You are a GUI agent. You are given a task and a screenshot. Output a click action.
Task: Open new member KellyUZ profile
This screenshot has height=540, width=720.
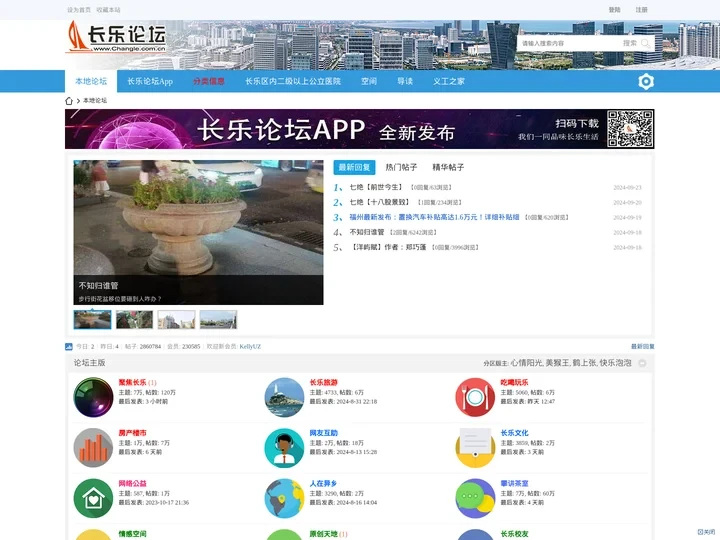[x=250, y=347]
